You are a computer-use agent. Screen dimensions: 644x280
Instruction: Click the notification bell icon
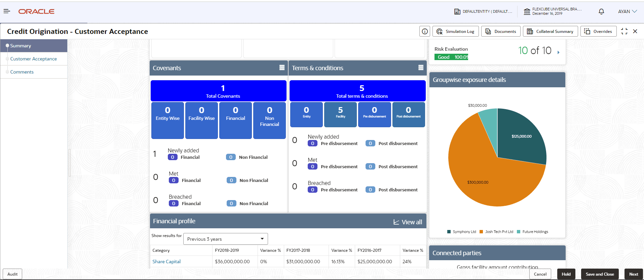601,11
